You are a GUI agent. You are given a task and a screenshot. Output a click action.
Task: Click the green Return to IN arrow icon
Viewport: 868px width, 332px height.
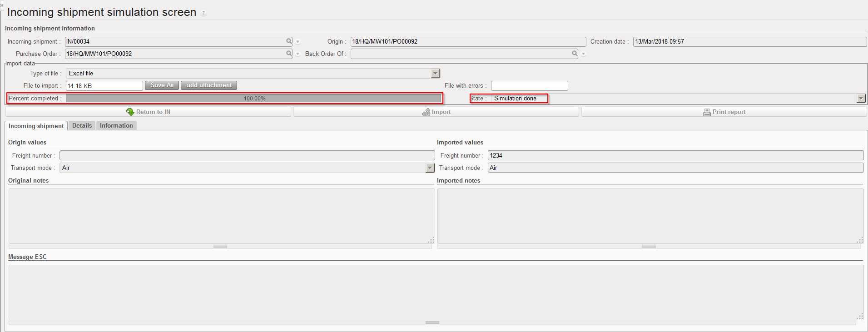(x=130, y=112)
